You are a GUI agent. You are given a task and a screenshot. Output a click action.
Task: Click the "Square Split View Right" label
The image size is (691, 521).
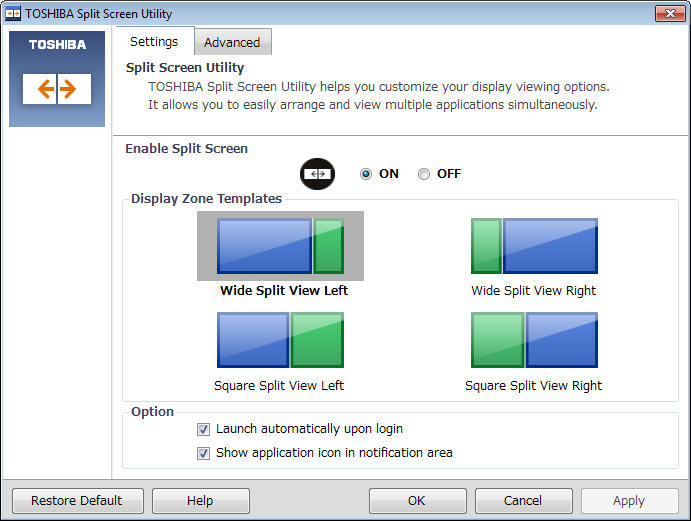(x=533, y=386)
